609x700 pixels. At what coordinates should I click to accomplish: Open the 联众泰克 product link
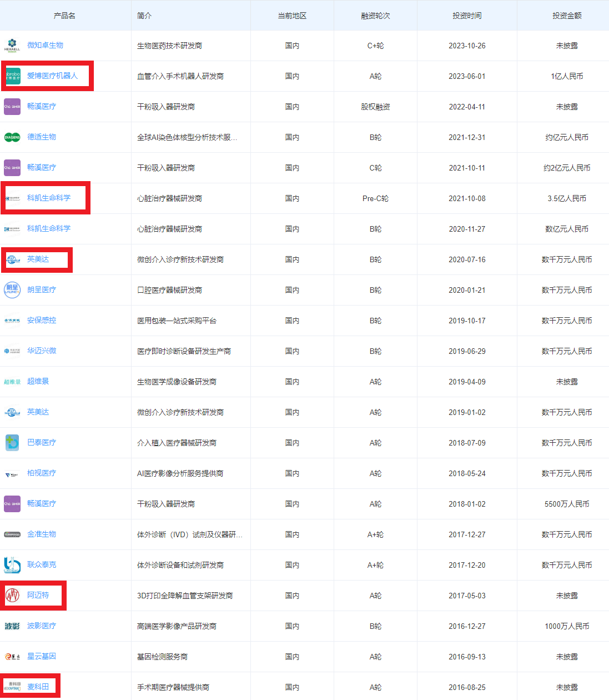(x=42, y=565)
